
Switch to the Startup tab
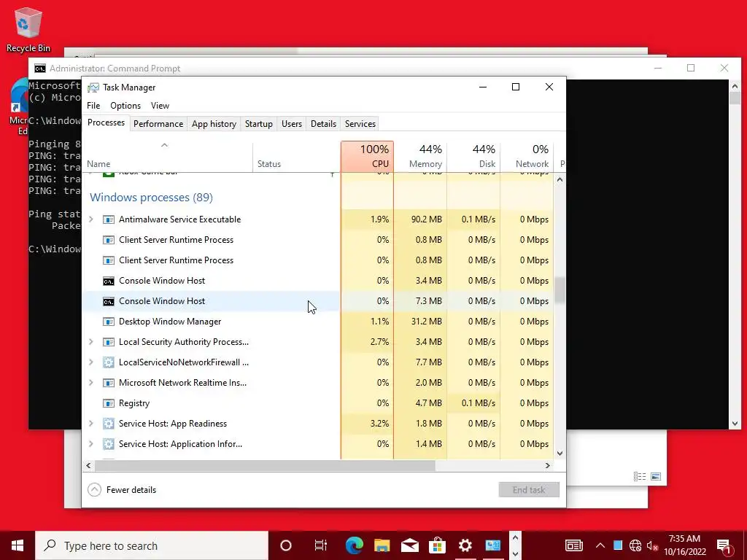[x=259, y=124]
